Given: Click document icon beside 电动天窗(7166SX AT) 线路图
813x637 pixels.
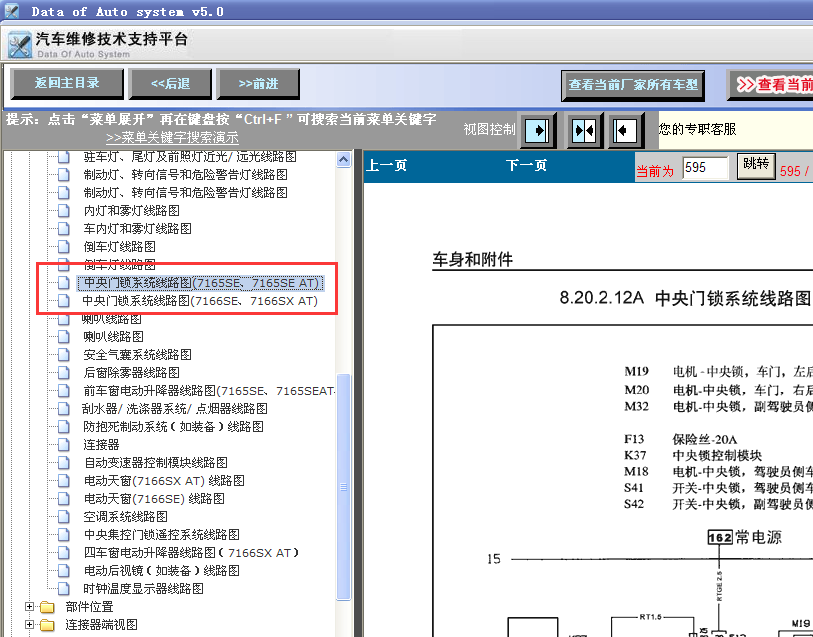Looking at the screenshot, I should (x=64, y=480).
